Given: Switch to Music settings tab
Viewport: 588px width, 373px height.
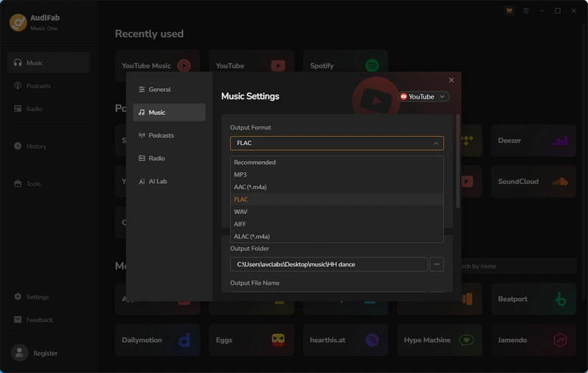Looking at the screenshot, I should pos(169,113).
